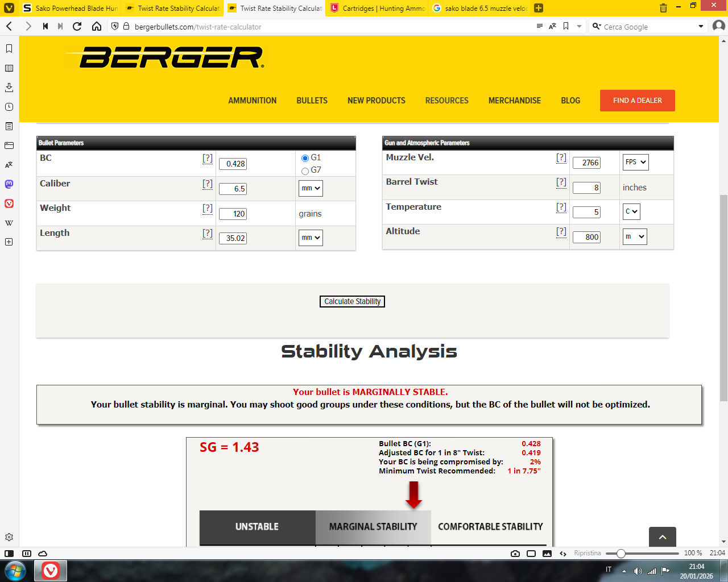Open the BULLETS menu
728x582 pixels.
(x=312, y=101)
